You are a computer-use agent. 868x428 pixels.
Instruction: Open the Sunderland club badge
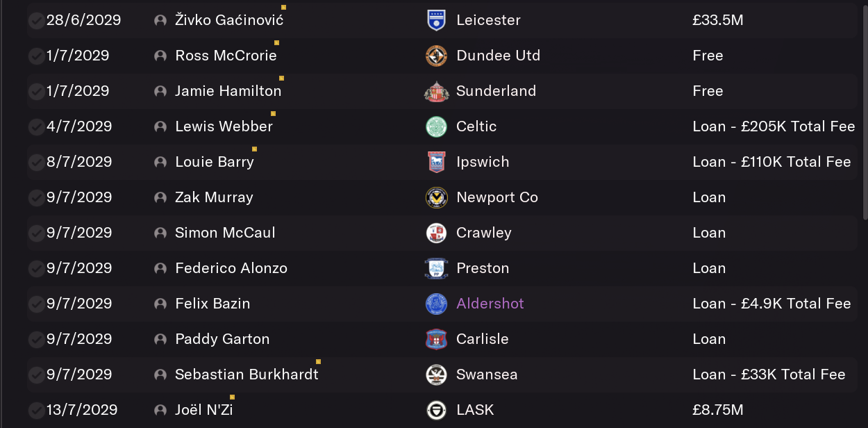(x=436, y=91)
